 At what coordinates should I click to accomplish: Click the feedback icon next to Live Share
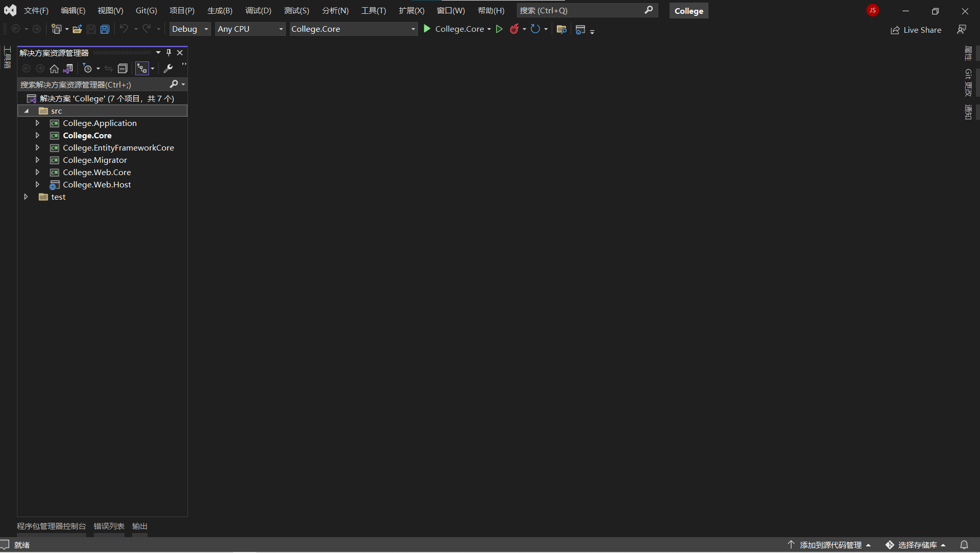point(962,30)
